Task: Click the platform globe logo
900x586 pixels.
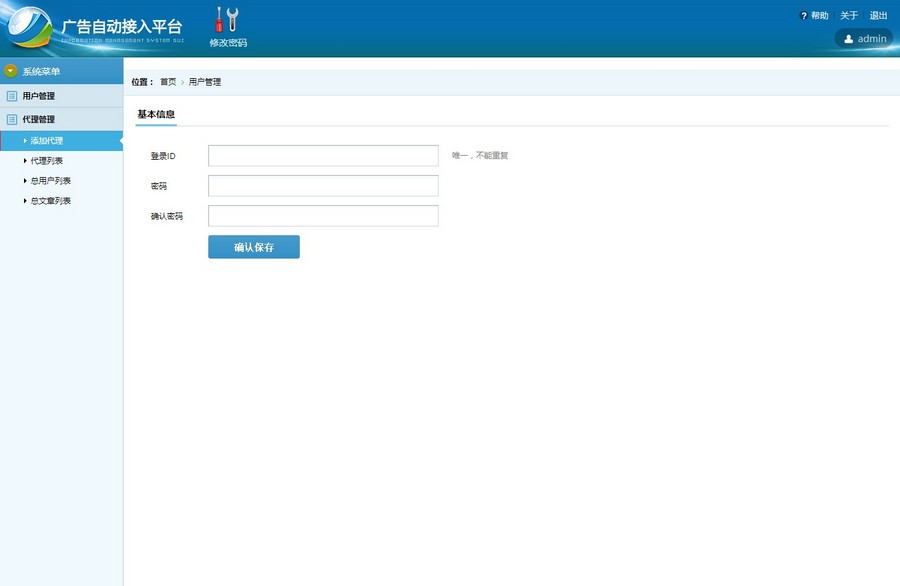Action: 30,28
